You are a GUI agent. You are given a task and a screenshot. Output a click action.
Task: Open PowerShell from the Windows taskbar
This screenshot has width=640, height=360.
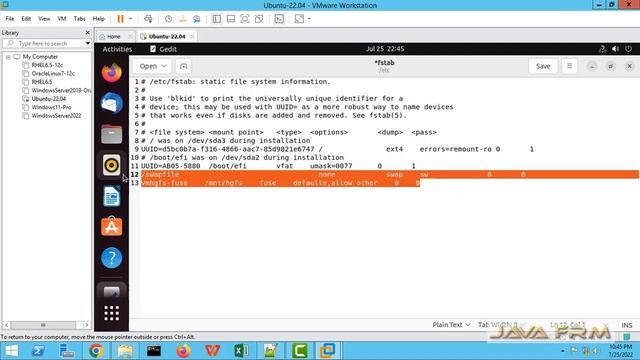(x=38, y=351)
